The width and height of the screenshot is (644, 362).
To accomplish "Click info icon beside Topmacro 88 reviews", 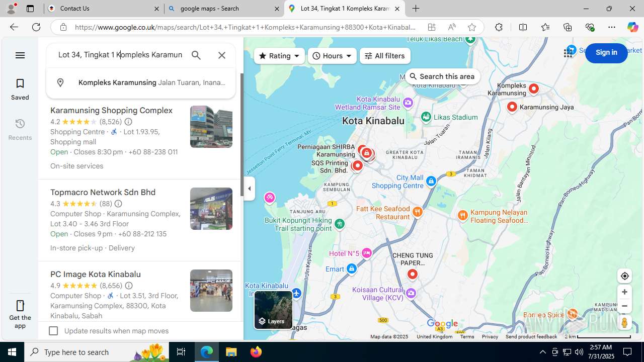I will [118, 204].
